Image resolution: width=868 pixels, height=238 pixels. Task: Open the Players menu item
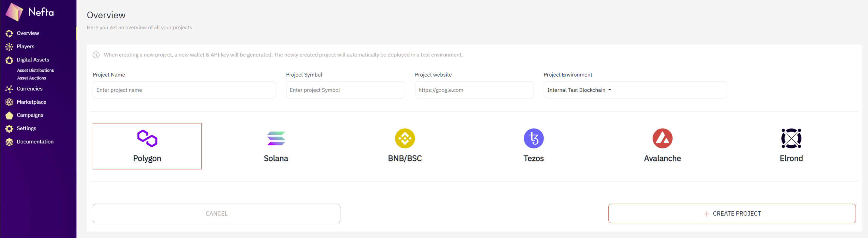26,46
